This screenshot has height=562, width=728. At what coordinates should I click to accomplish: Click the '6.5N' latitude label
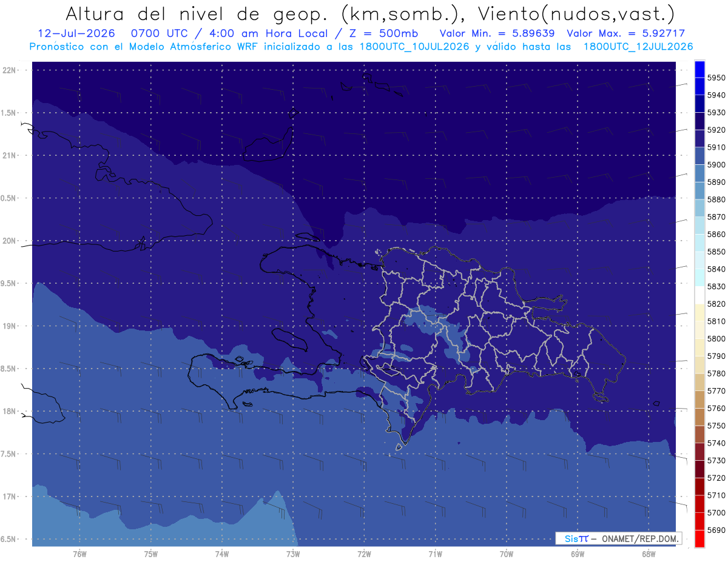[9, 539]
